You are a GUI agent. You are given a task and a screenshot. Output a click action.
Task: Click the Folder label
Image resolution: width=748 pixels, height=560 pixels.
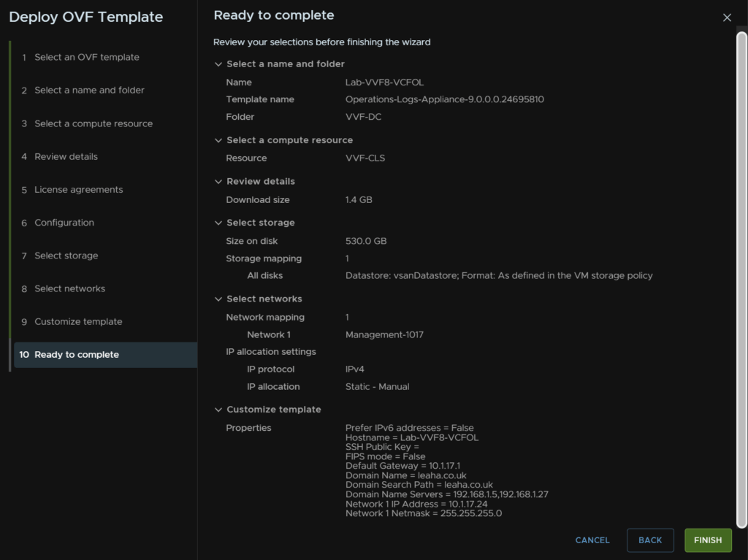tap(240, 117)
